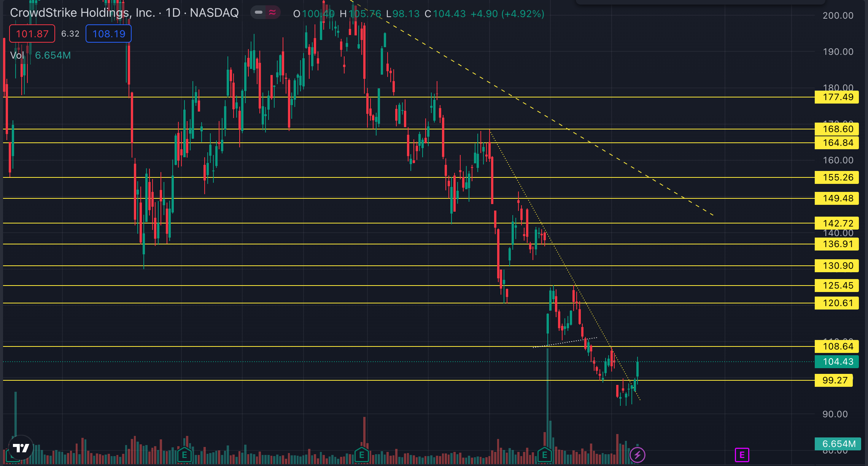Select the 136.91 yellow price label
Screen dimensions: 868x466
coord(837,244)
